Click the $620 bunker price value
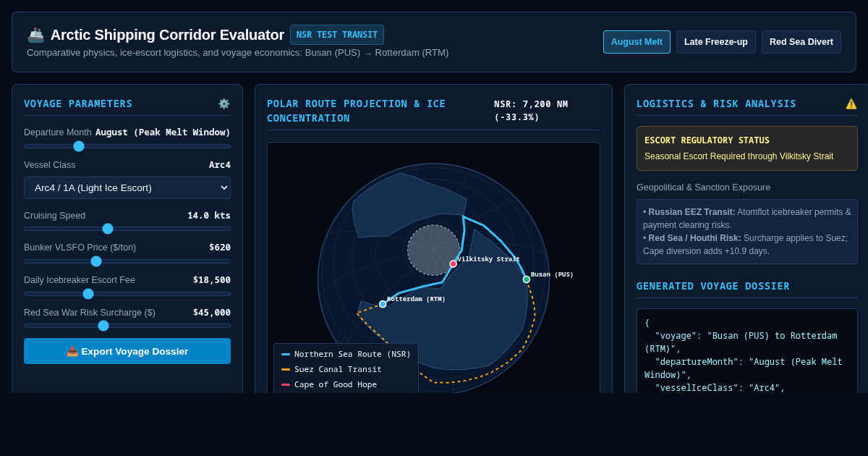Screen dimensions: 868x456 tap(220, 248)
